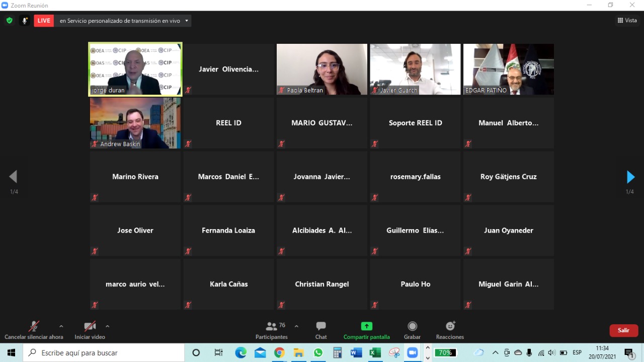Change layout with the Vista button
Viewport: 644px width, 362px height.
(627, 21)
